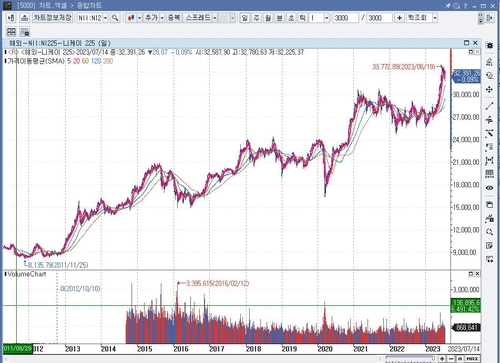Screen dimensions: 500x363
Task: Select the 월 (monthly) period toggle
Action: pos(268,18)
